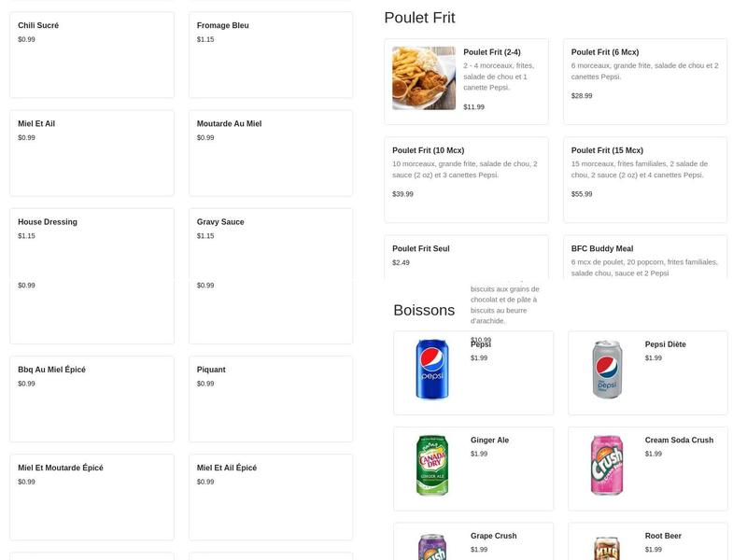This screenshot has height=560, width=747.
Task: Click the purple Grape Crush can image
Action: [x=432, y=547]
